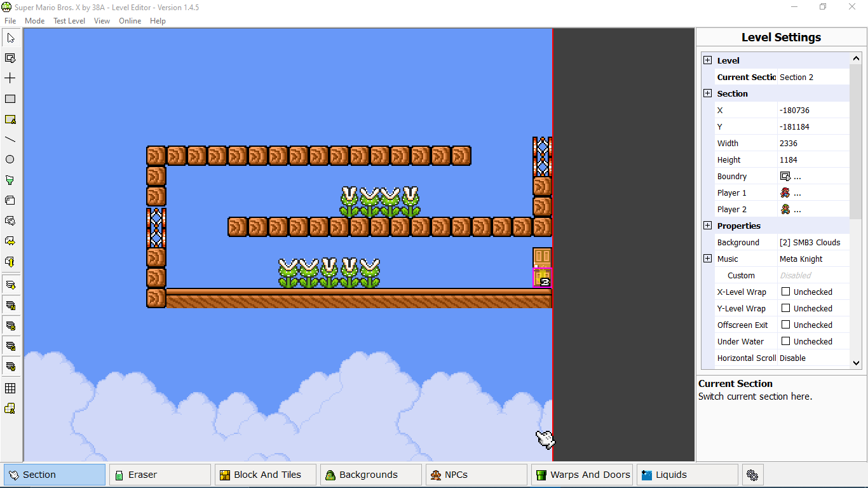Click the properties panel scroll down arrow
The height and width of the screenshot is (488, 868).
point(856,363)
